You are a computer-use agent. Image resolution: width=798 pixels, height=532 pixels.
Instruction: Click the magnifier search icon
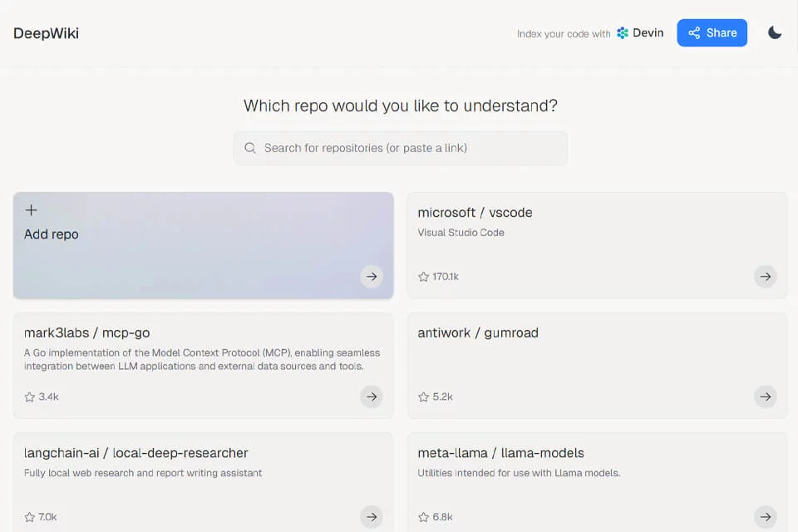tap(250, 148)
